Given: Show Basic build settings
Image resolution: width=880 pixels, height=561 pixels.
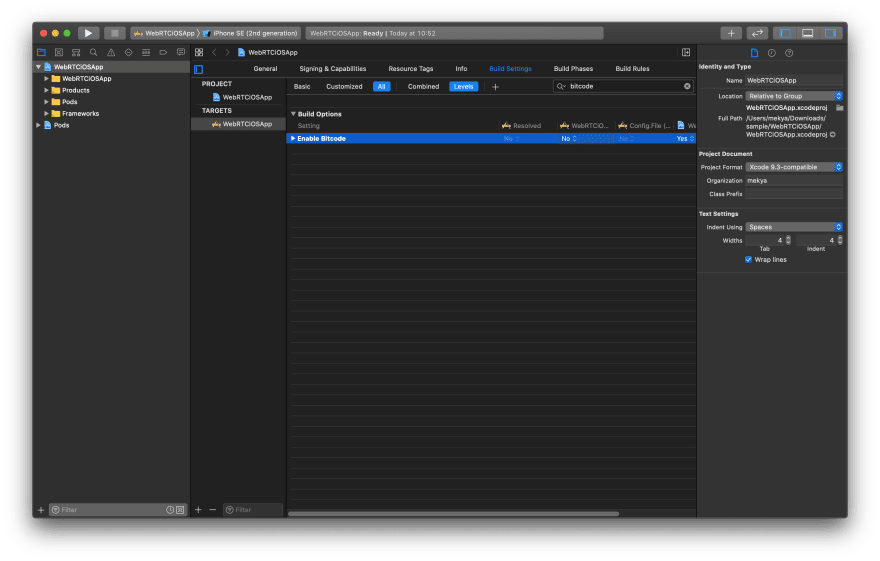Looking at the screenshot, I should [x=302, y=86].
